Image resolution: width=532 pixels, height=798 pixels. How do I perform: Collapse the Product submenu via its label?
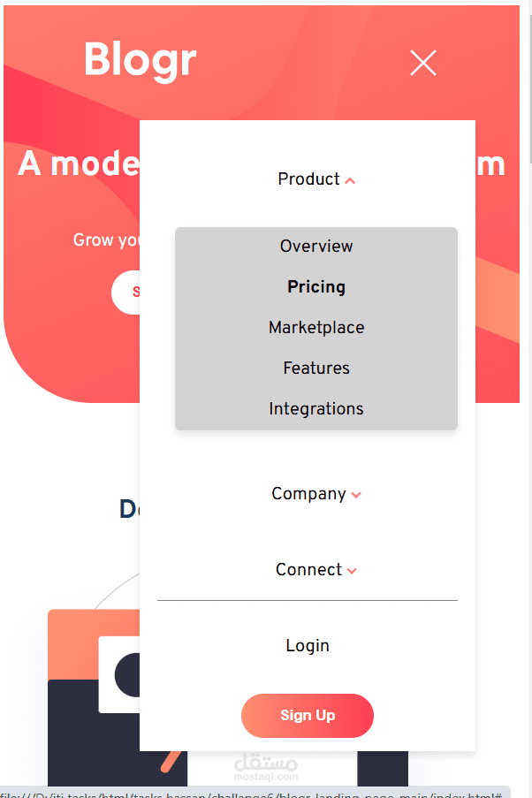coord(308,179)
